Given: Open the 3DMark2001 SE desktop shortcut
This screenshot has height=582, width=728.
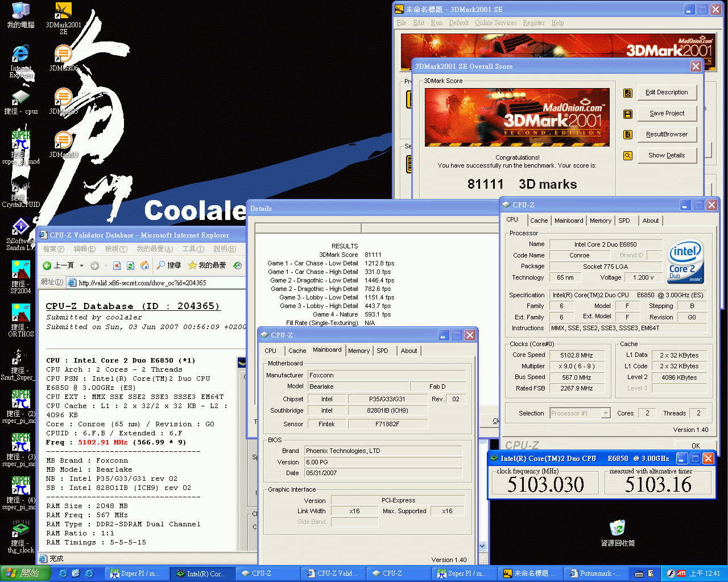Looking at the screenshot, I should point(63,19).
